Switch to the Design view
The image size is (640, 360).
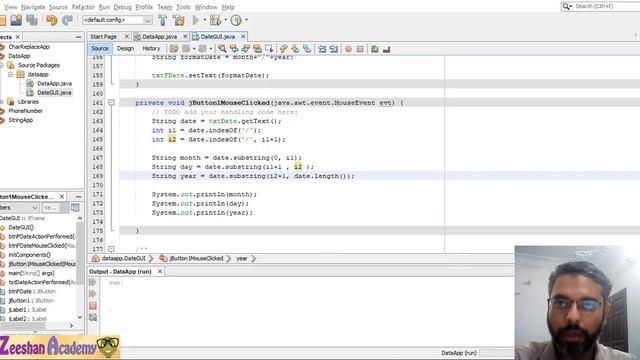(x=125, y=49)
